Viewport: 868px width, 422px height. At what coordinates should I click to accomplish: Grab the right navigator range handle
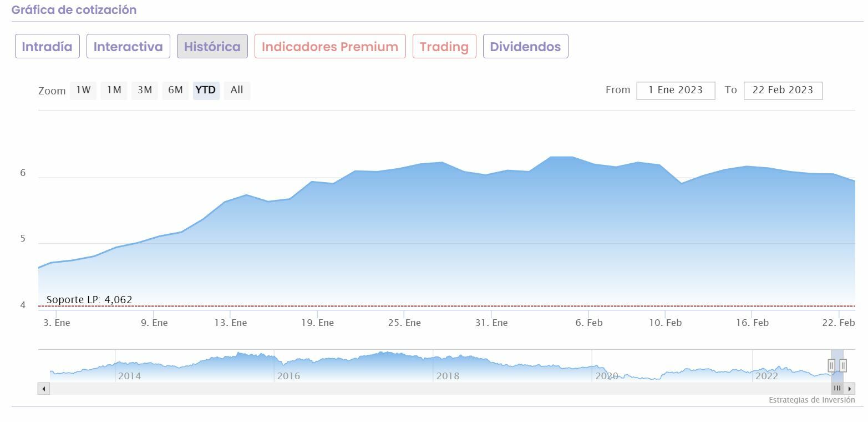coord(843,365)
